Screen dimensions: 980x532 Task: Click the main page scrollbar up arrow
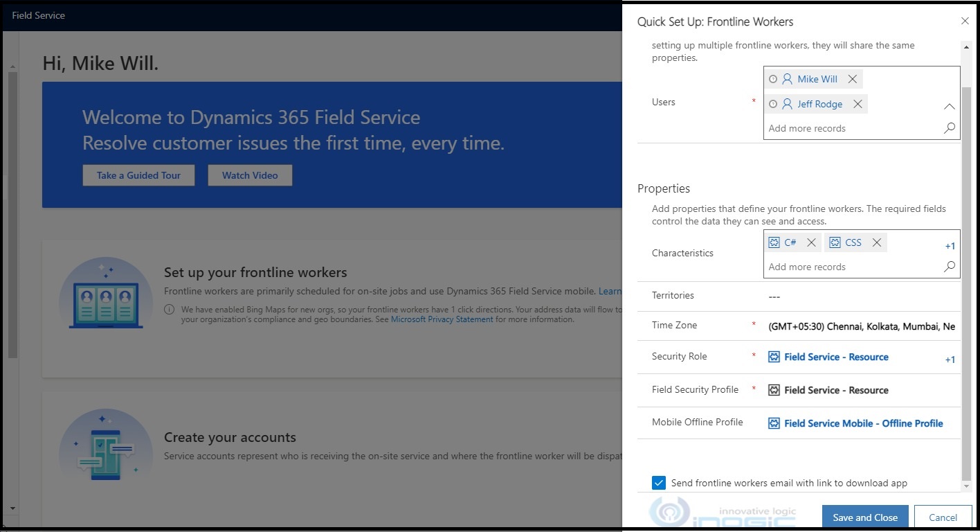click(x=12, y=66)
